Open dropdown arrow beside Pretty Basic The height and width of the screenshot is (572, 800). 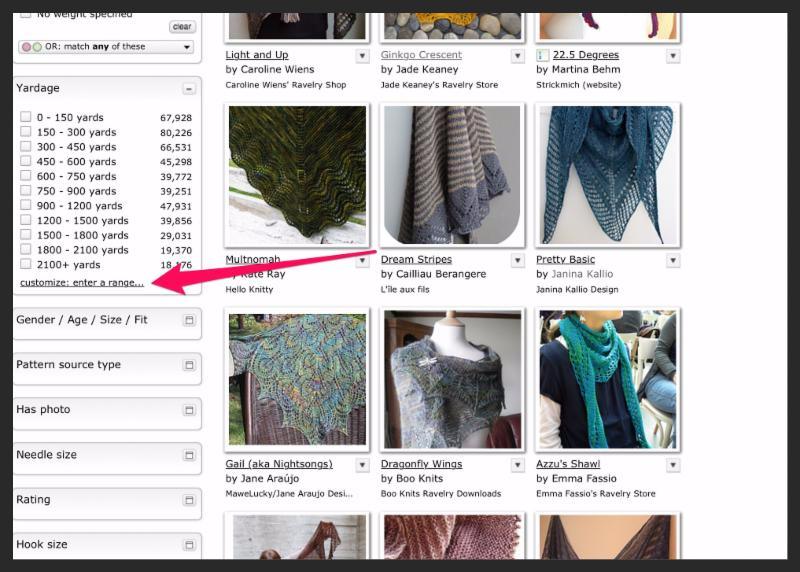[673, 260]
